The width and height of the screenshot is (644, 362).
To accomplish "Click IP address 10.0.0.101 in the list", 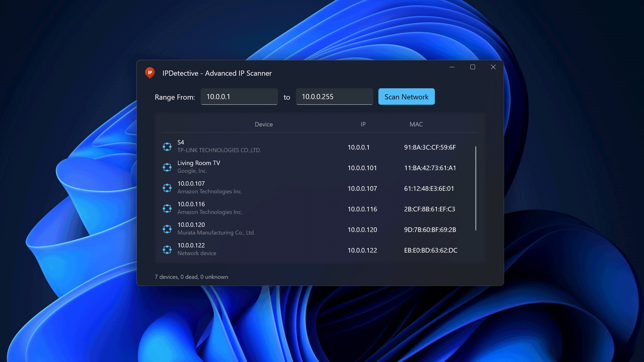I will [x=362, y=168].
